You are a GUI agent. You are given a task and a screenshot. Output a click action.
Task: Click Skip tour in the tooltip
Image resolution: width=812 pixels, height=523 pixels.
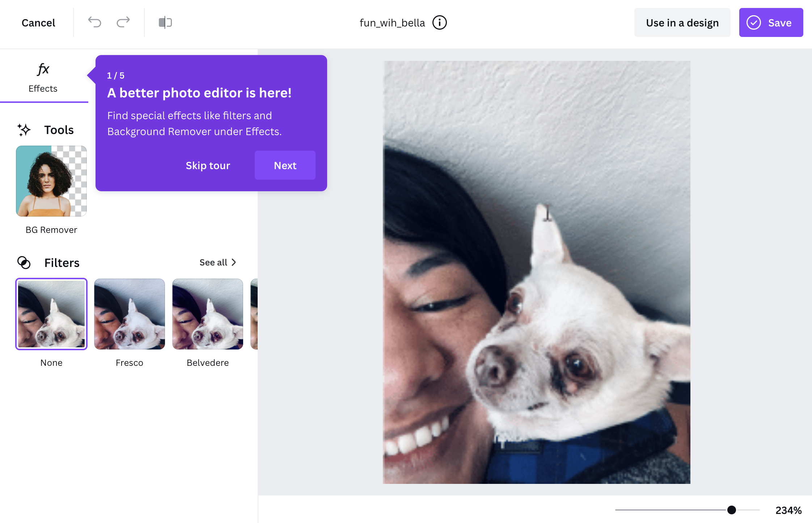208,165
